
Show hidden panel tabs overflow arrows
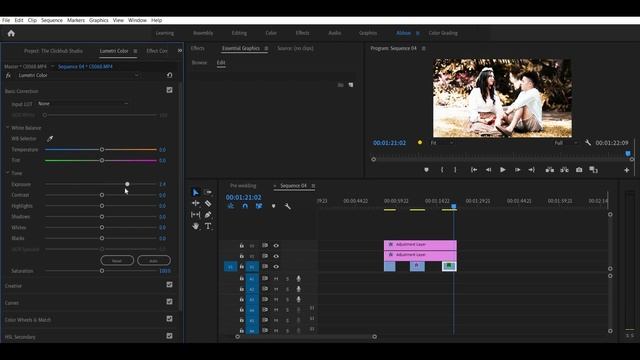click(180, 51)
